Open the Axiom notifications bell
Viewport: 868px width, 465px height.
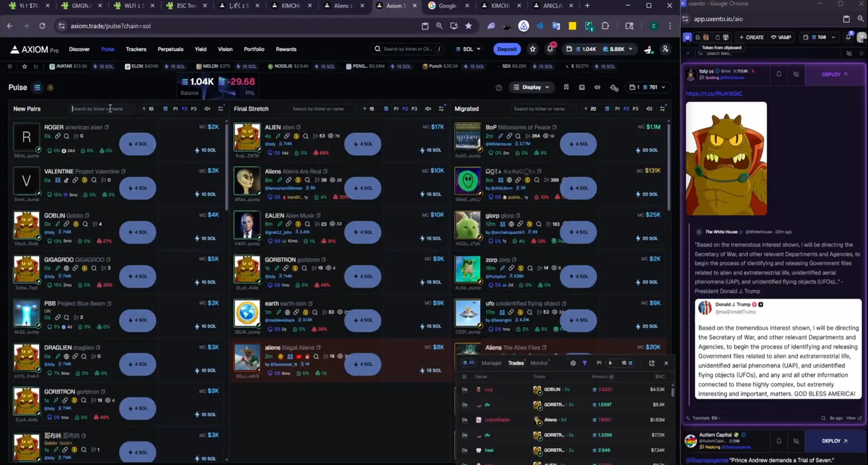(549, 49)
